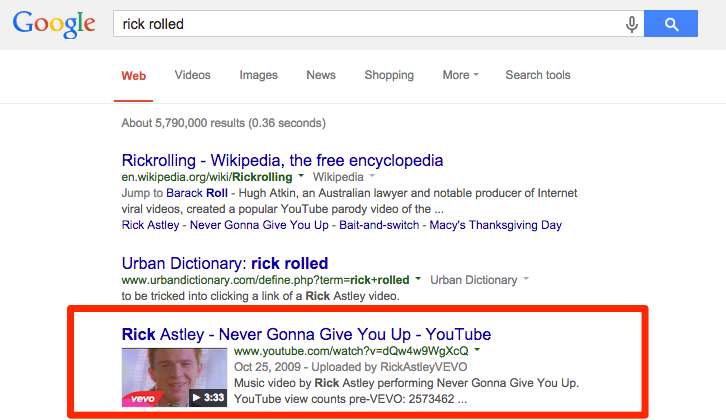Switch to the Images tab
The image size is (726, 420).
tap(258, 75)
